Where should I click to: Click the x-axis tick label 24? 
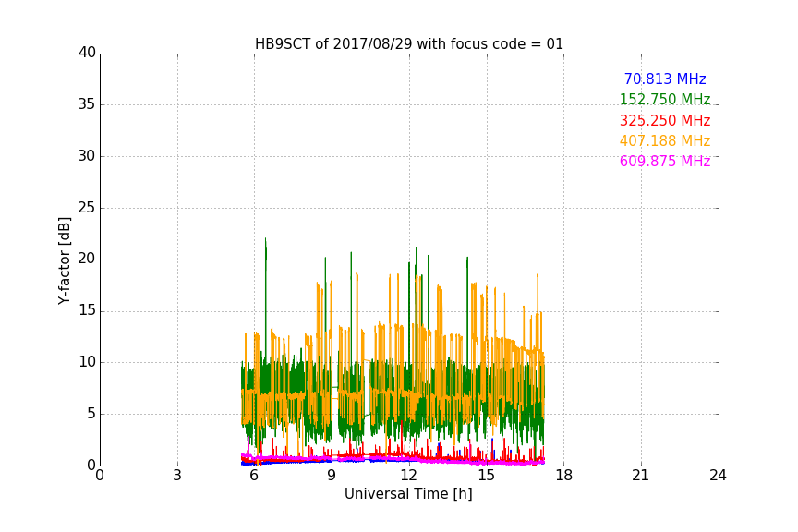pyautogui.click(x=718, y=476)
